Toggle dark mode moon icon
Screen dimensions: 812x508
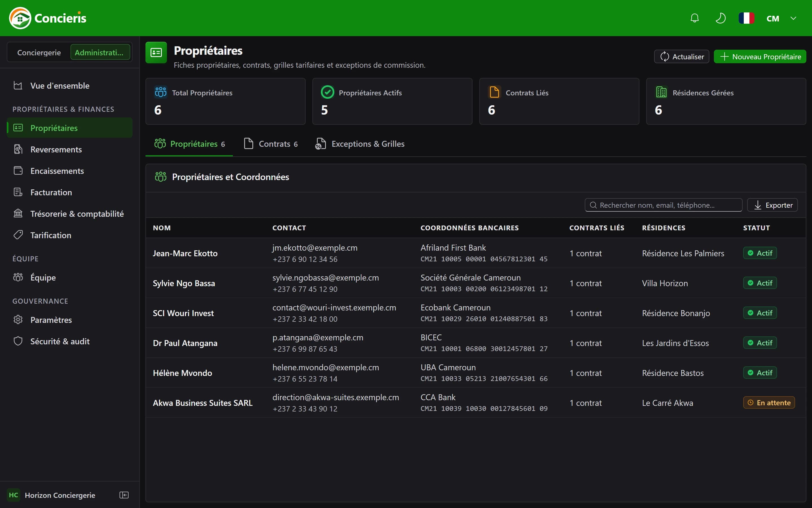(x=720, y=18)
